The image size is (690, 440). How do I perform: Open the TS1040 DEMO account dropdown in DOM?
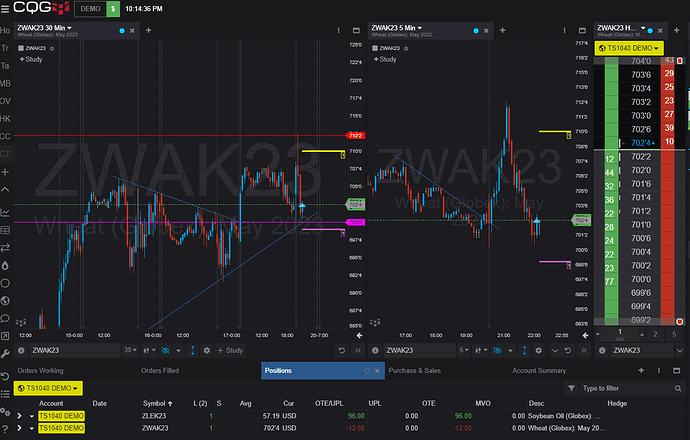coord(628,47)
